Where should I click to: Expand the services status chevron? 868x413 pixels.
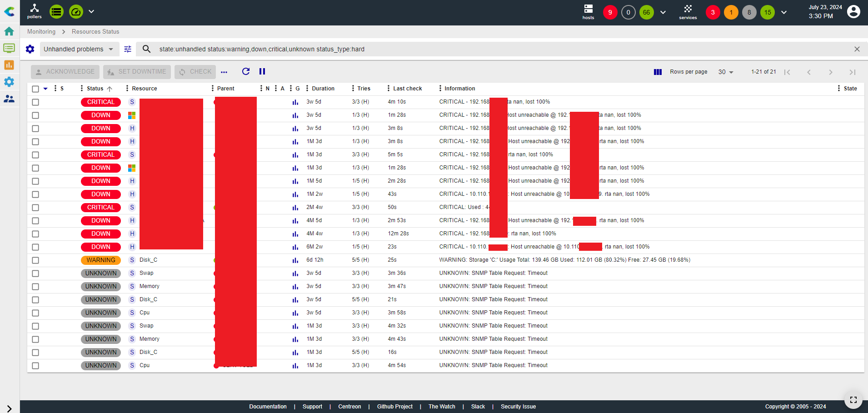coord(784,12)
